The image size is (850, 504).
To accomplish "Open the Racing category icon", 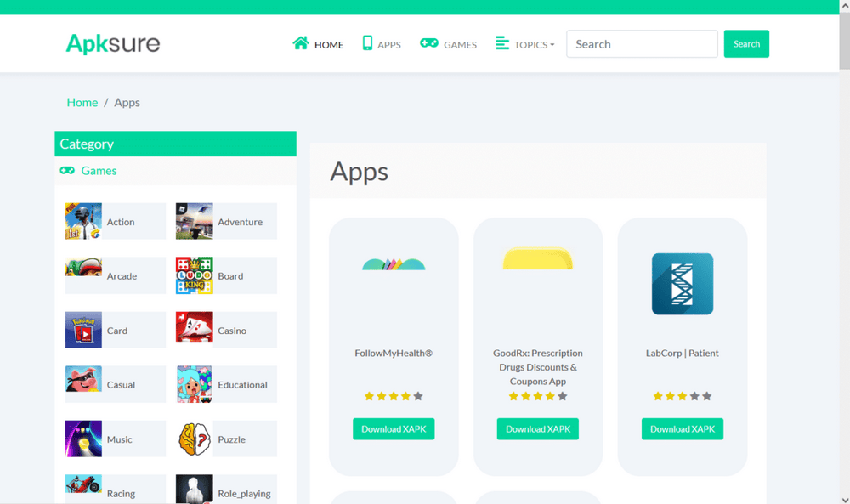I will click(82, 487).
